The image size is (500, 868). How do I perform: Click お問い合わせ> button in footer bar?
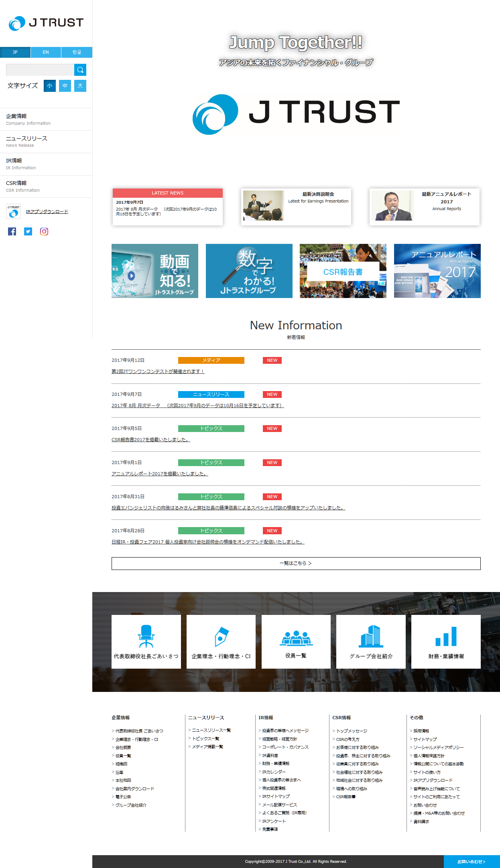[472, 862]
